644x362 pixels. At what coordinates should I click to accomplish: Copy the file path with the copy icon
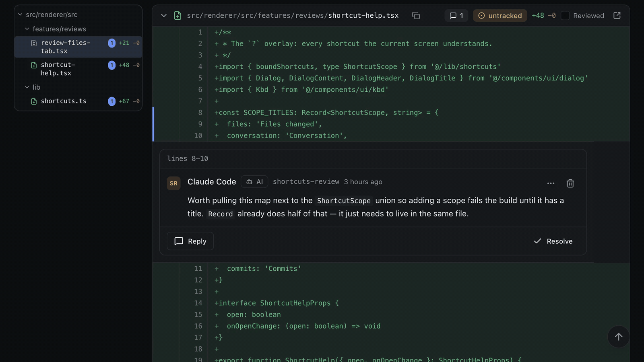click(x=416, y=16)
